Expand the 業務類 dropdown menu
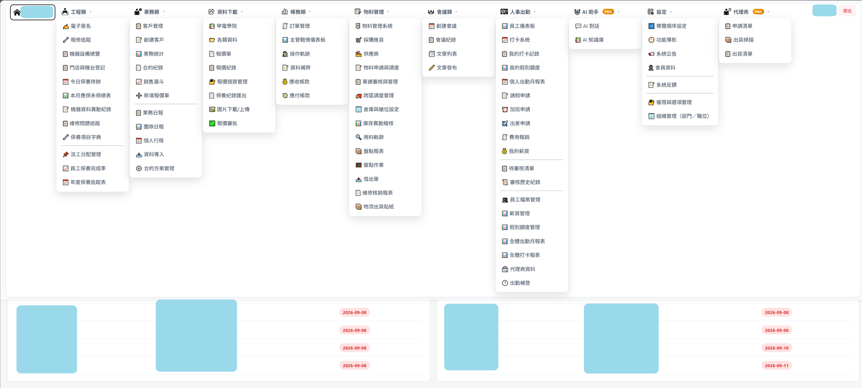This screenshot has width=868, height=388. point(150,12)
